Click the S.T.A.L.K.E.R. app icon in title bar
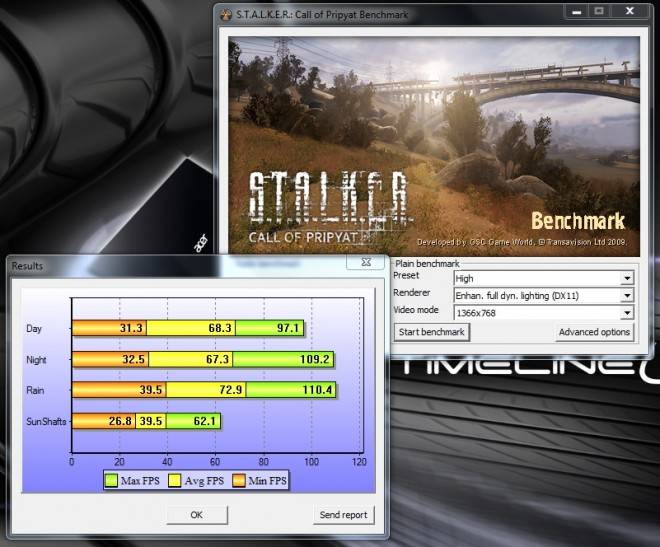The width and height of the screenshot is (660, 547). coord(226,15)
